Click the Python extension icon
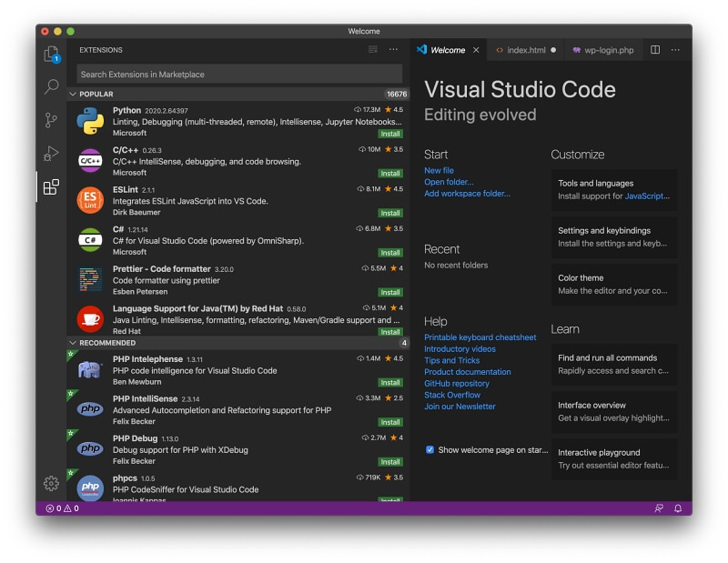The height and width of the screenshot is (563, 728). point(90,121)
